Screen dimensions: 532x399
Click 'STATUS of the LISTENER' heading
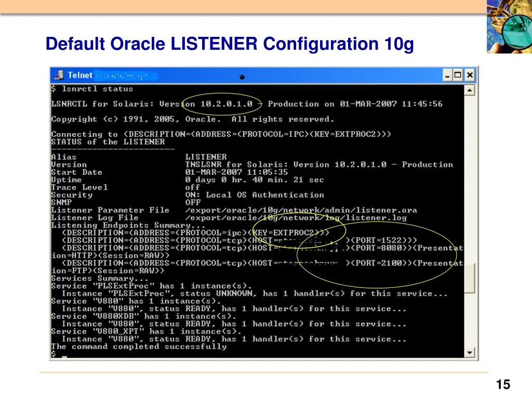pos(108,142)
